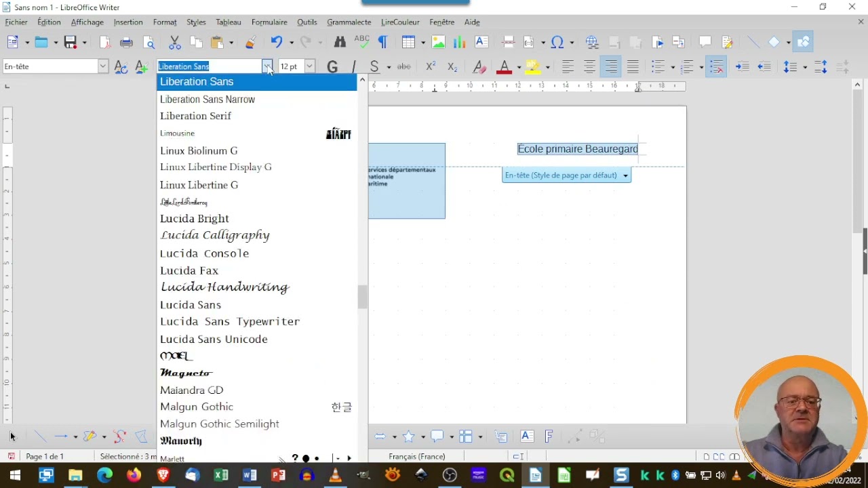
Task: Open the highlighting color dropdown arrow
Action: [x=547, y=66]
